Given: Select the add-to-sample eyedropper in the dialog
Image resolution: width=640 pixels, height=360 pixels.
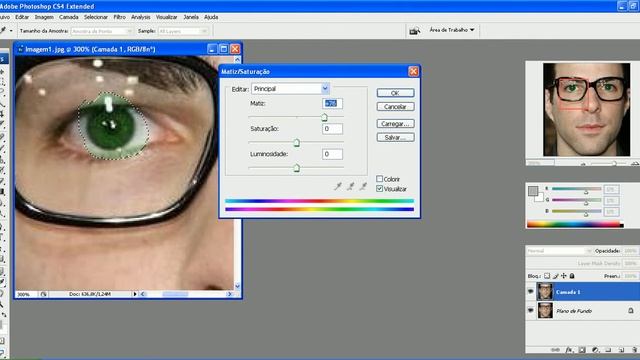Looking at the screenshot, I should tap(351, 187).
